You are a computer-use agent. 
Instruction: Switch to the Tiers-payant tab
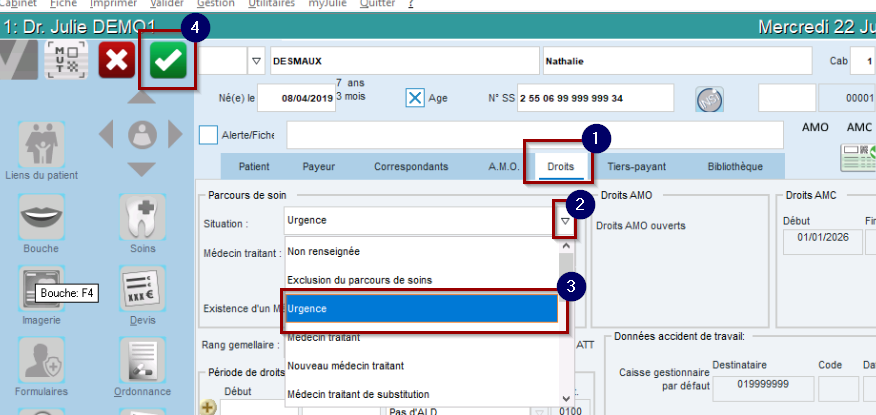click(636, 166)
